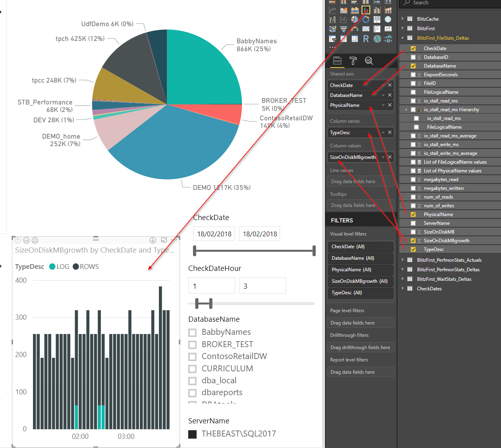
Task: Toggle the CheckDate field checkbox
Action: (413, 48)
